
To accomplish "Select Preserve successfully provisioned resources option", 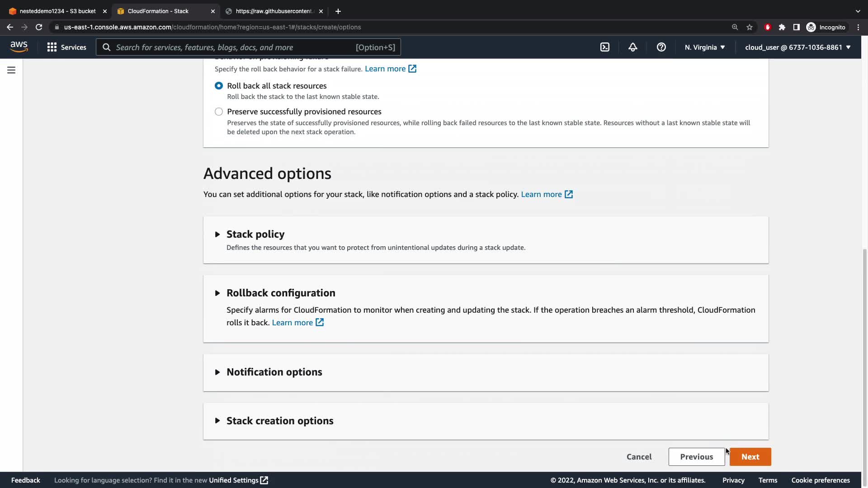I will pos(219,112).
